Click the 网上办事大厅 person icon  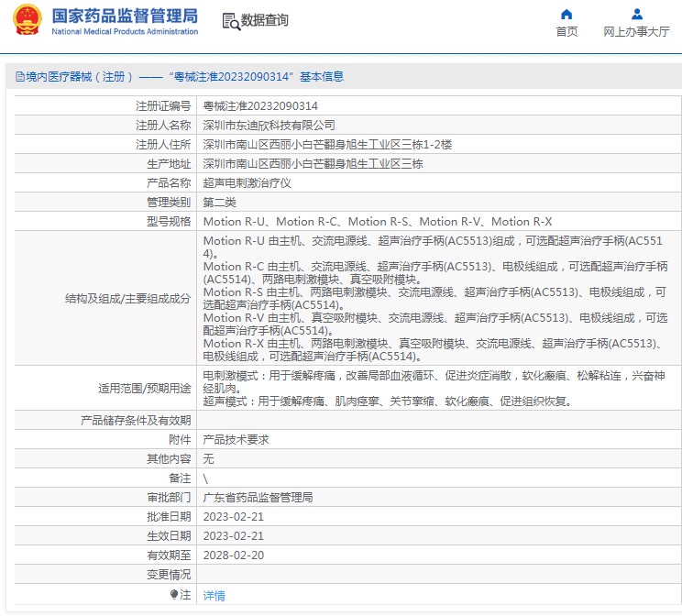pos(637,14)
